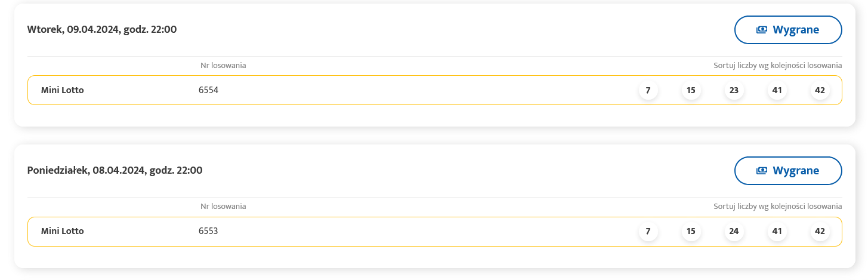This screenshot has width=868, height=280.
Task: Sort numbers by draw order for draw 6554
Action: click(777, 65)
